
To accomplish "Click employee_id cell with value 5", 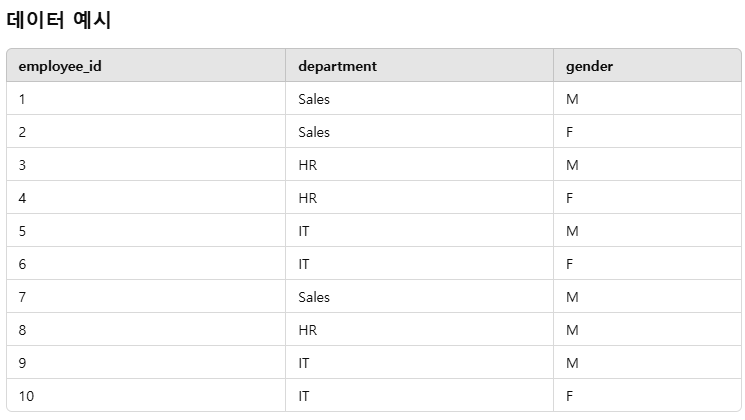I will (146, 230).
